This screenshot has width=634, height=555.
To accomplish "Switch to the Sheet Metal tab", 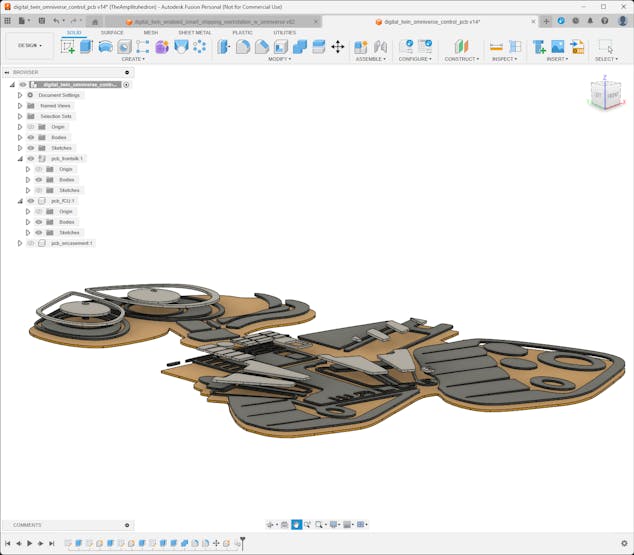I will (x=194, y=32).
